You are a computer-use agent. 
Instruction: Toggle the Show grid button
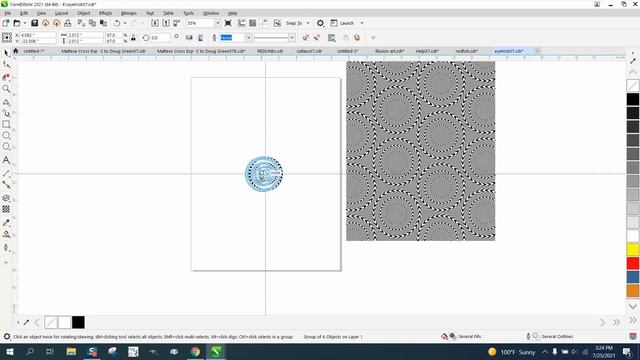point(253,23)
